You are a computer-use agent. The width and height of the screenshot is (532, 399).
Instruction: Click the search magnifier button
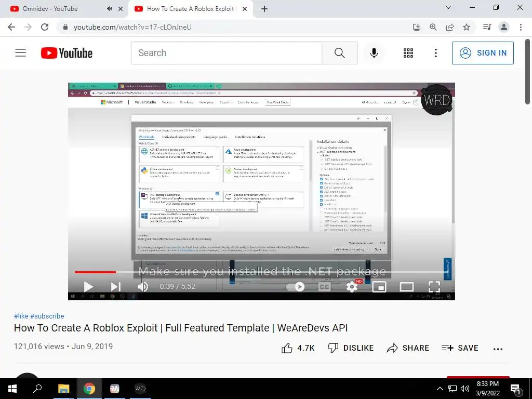coord(339,53)
